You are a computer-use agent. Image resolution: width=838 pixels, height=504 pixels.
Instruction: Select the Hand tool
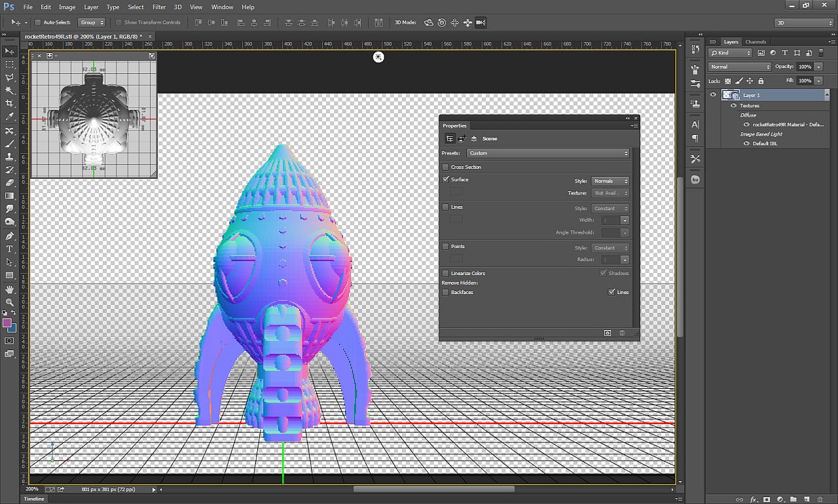10,289
